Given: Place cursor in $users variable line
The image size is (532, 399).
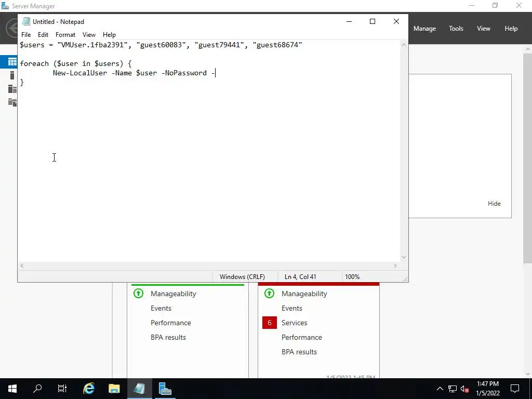Looking at the screenshot, I should point(161,45).
